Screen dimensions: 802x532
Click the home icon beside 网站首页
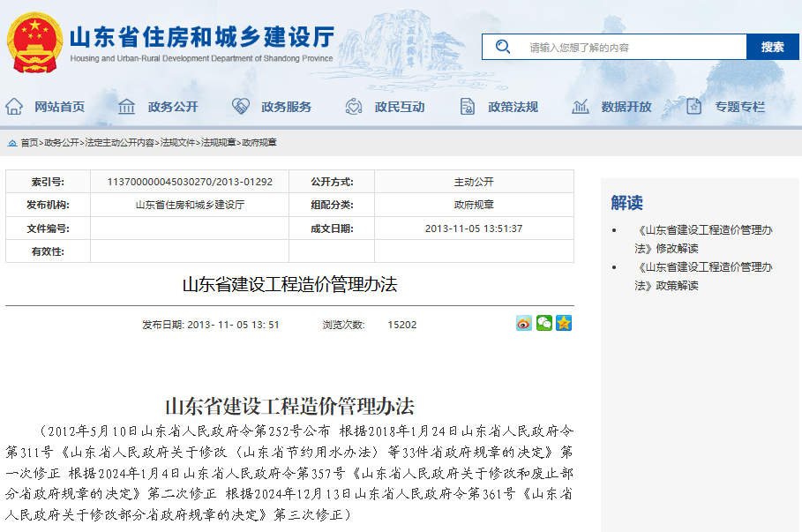click(13, 104)
